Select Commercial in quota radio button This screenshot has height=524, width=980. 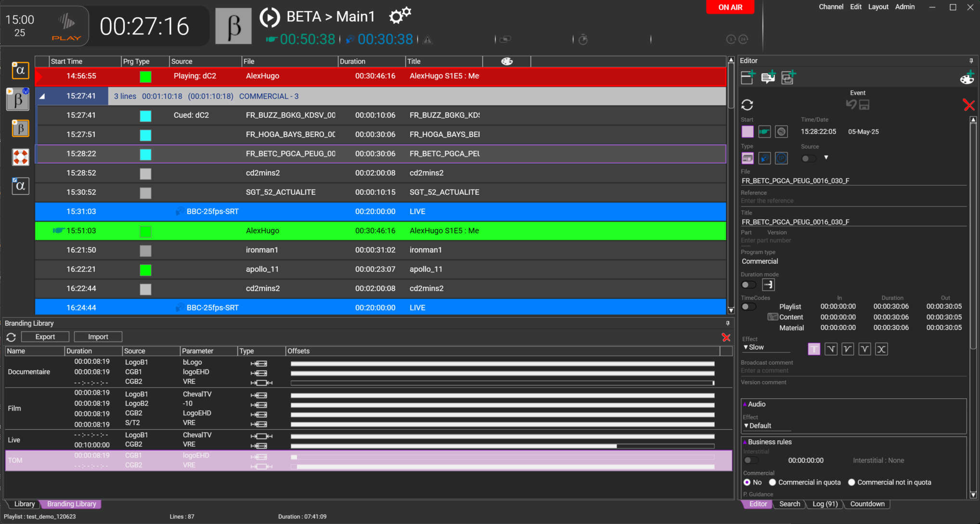pos(773,482)
